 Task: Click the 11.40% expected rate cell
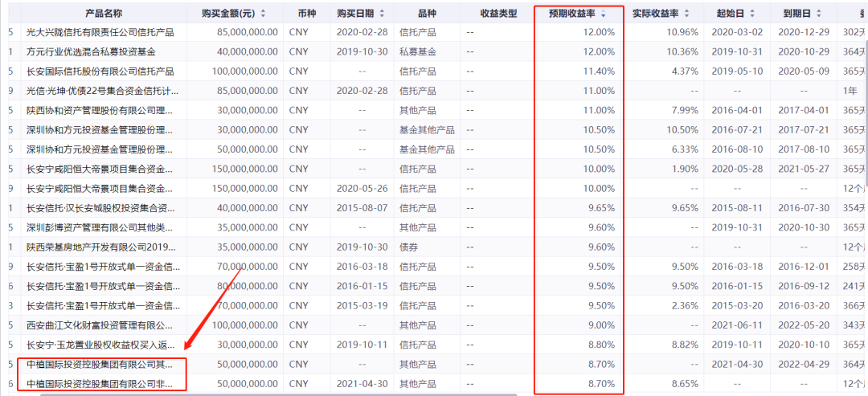599,71
